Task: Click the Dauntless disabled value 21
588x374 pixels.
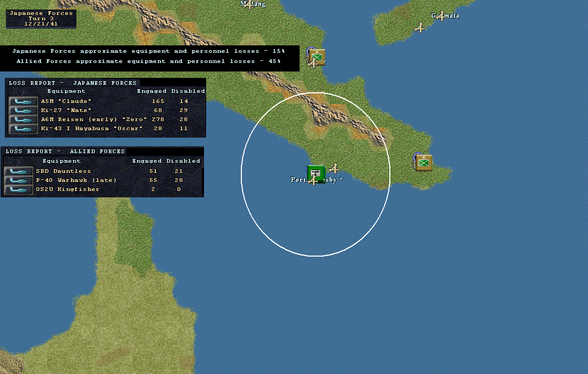Action: pyautogui.click(x=179, y=171)
